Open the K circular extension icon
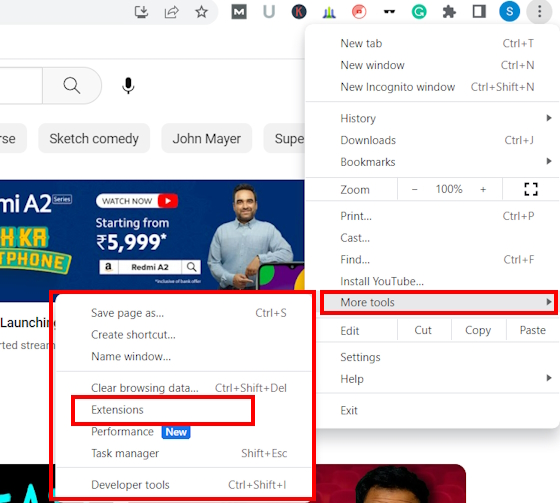Viewport: 560px width, 503px height. click(299, 12)
